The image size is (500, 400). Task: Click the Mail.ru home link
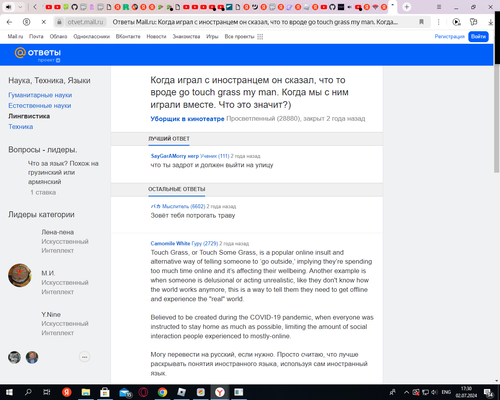click(15, 37)
